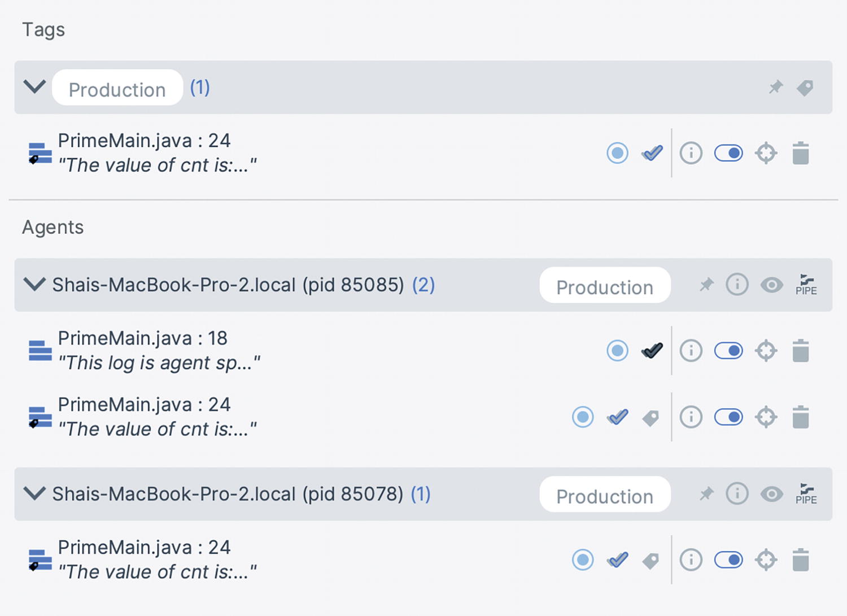The width and height of the screenshot is (847, 616).
Task: Open info for agent pid 85078
Action: [737, 494]
